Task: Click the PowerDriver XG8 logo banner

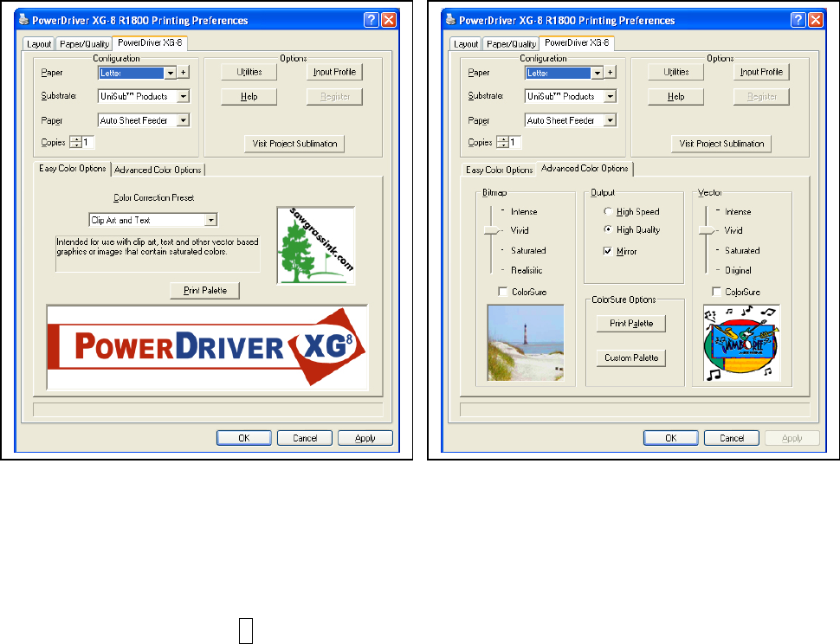Action: click(207, 347)
